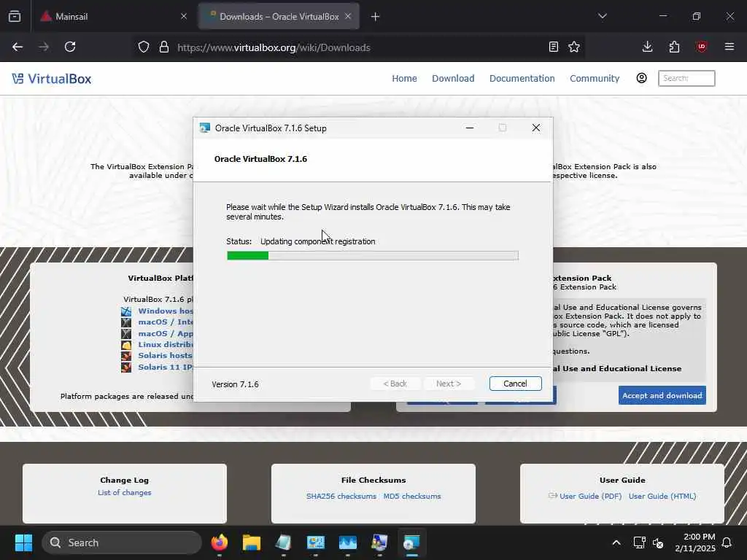Switch to VirtualBox installer taskbar icon
The width and height of the screenshot is (747, 560).
tap(411, 542)
